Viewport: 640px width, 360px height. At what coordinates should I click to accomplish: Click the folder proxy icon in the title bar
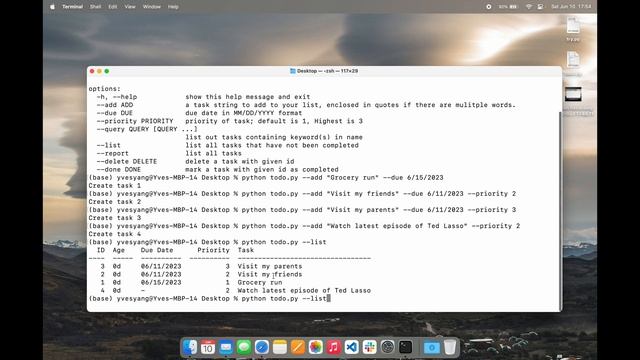293,71
